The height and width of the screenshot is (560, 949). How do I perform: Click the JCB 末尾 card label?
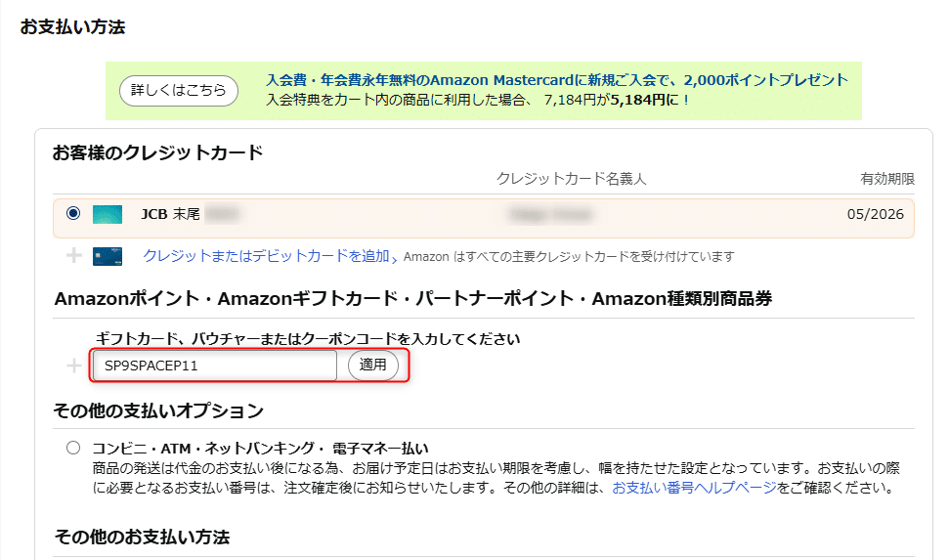point(170,214)
